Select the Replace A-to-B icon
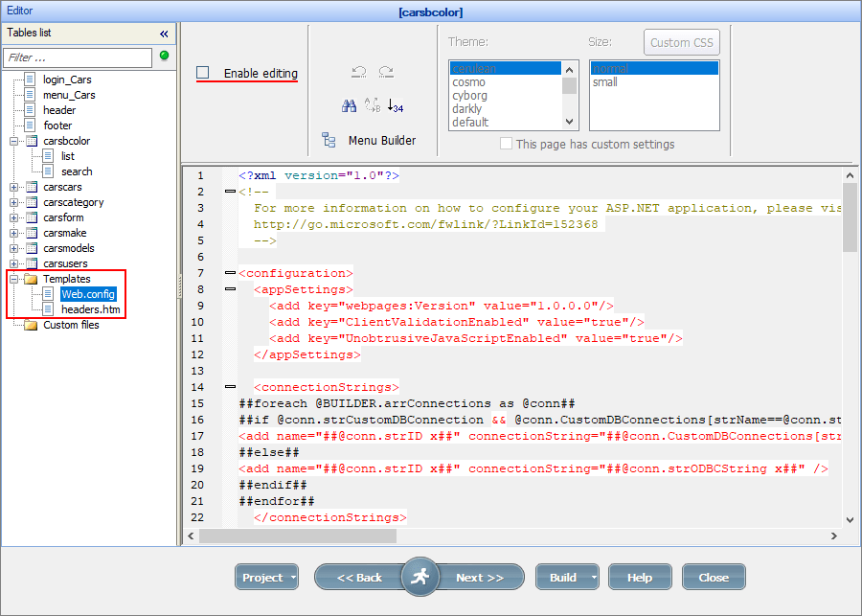This screenshot has width=862, height=616. click(373, 105)
